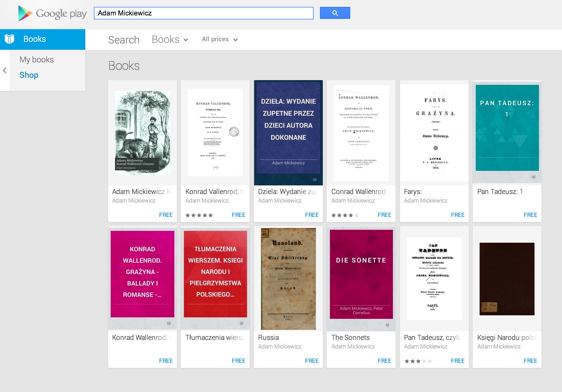Image resolution: width=562 pixels, height=392 pixels.
Task: Open the All prices filter dropdown
Action: 219,39
